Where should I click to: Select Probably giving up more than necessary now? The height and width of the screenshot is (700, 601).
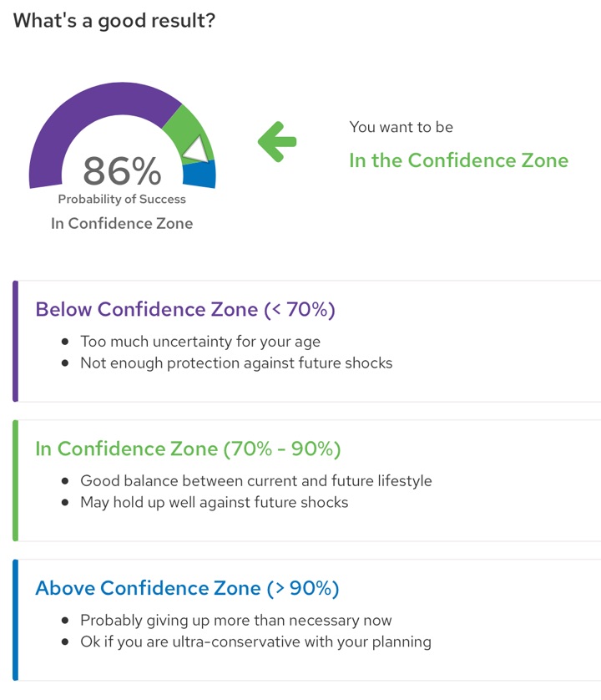point(236,620)
